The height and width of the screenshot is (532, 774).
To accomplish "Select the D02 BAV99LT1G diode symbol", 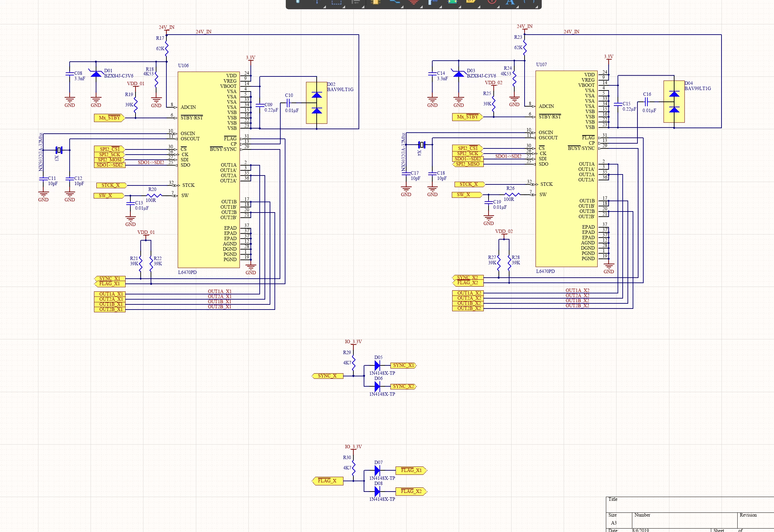I will coord(316,102).
